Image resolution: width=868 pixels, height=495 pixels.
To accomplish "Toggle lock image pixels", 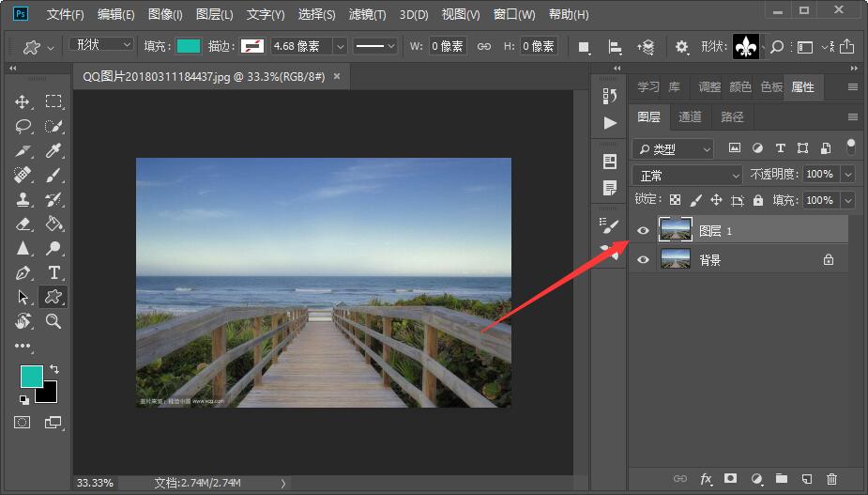I will pos(696,200).
